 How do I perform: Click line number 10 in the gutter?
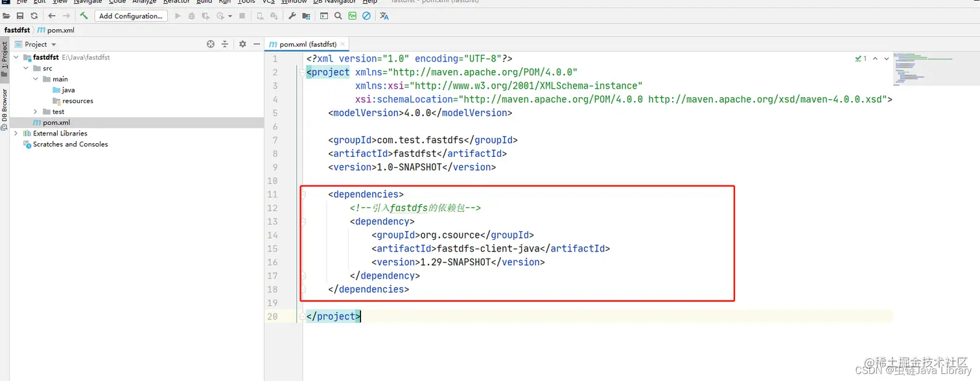[x=272, y=181]
